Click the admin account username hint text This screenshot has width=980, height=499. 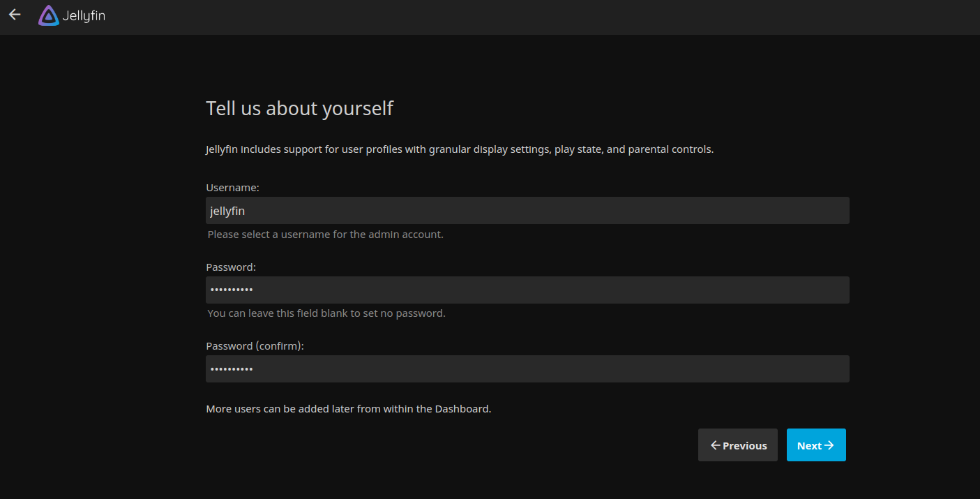coord(325,234)
